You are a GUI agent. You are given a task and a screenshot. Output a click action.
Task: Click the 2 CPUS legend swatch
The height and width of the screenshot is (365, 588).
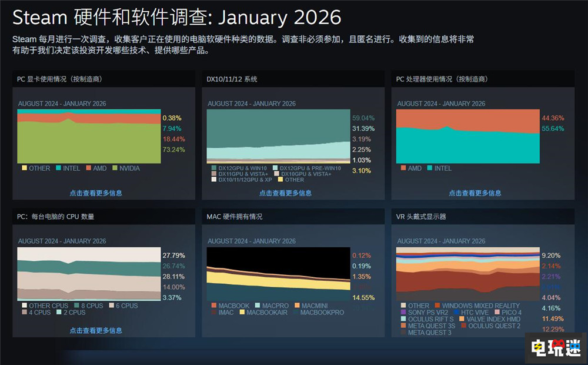tap(59, 312)
